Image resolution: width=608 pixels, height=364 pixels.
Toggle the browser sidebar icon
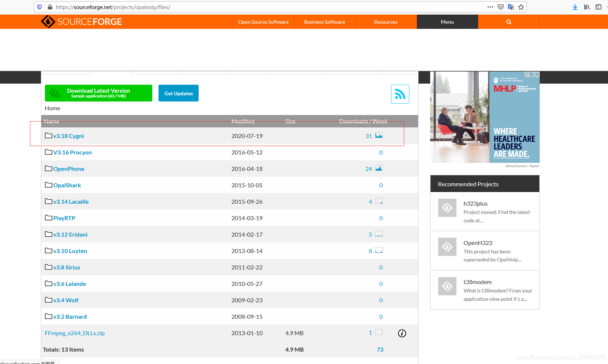click(599, 7)
